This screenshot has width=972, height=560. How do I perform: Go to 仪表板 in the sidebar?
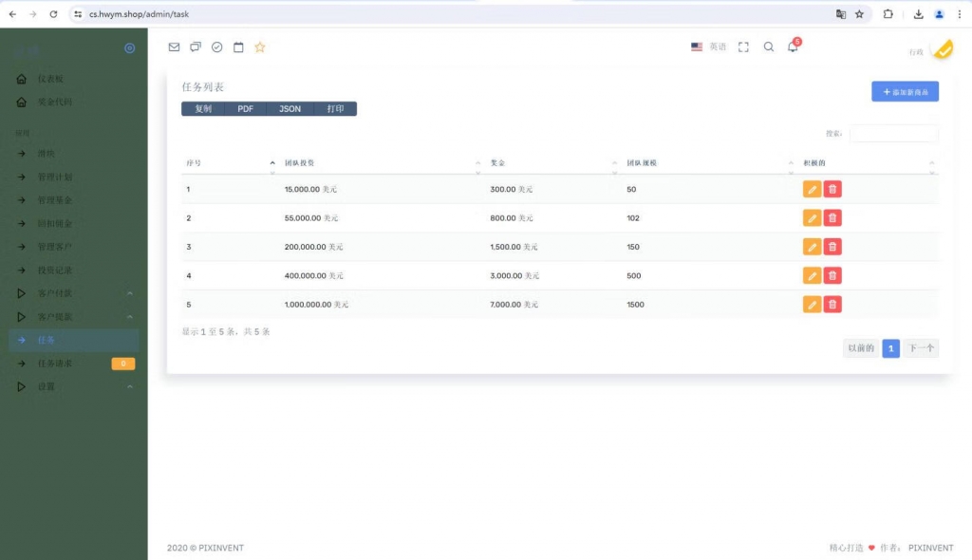73,79
